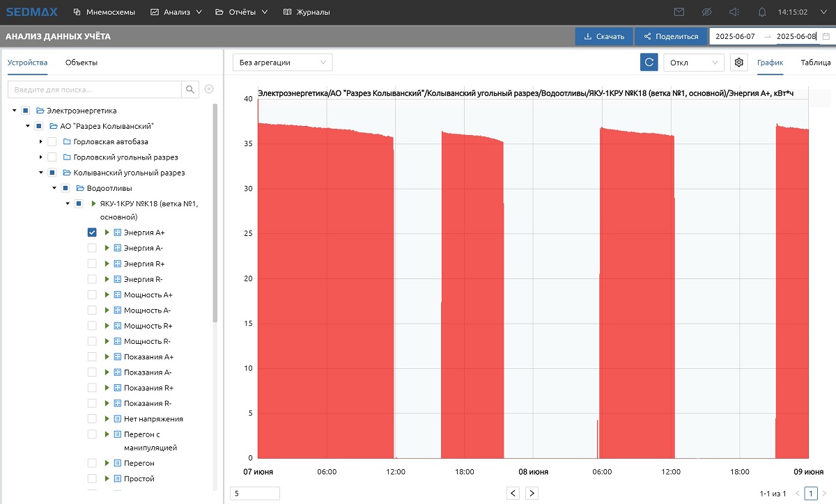
Task: Tick the Горловская автобаза checkbox
Action: (52, 141)
